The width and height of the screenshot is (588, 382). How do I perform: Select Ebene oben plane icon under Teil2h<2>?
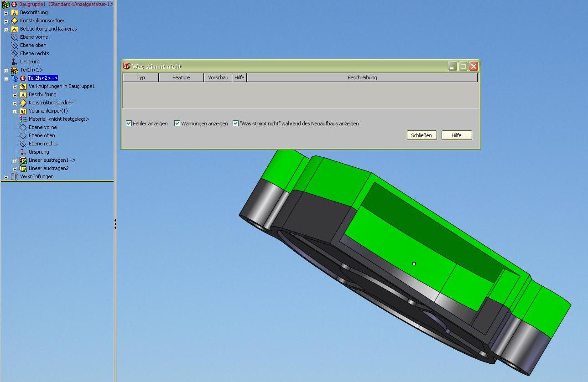coord(23,135)
